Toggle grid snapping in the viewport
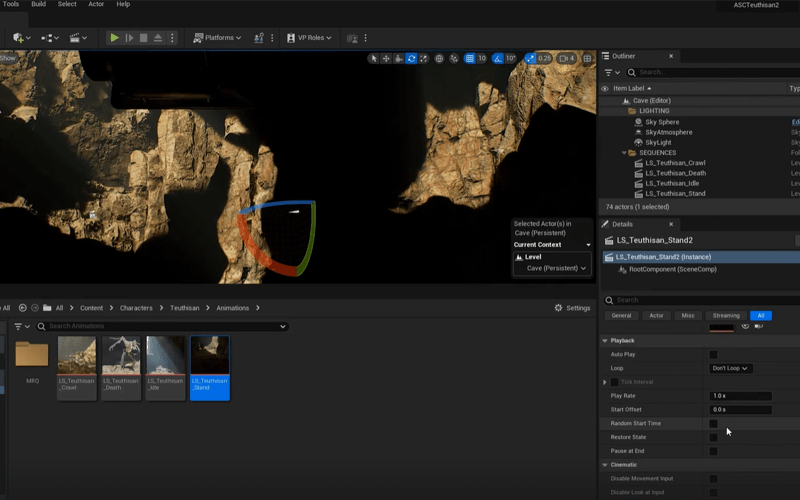This screenshot has height=500, width=800. tap(469, 59)
